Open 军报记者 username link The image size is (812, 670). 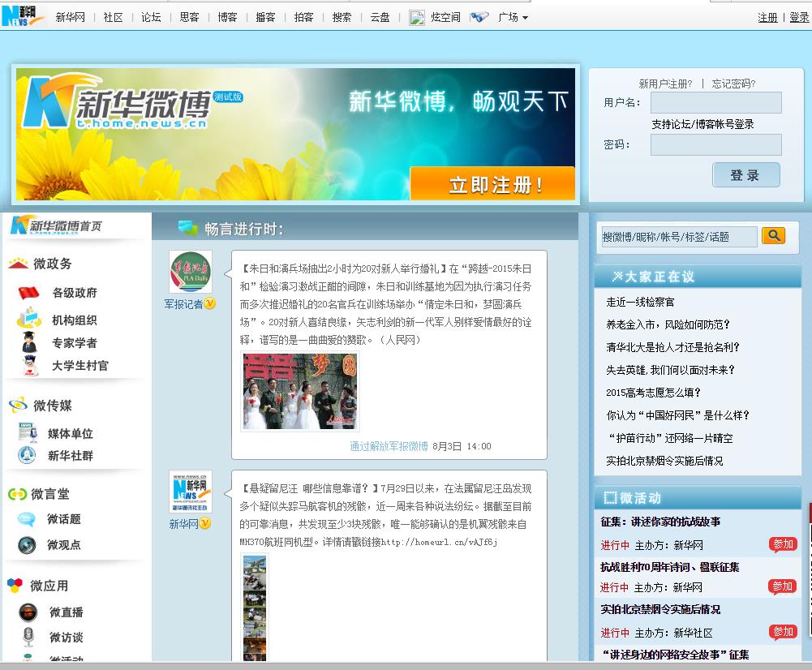(x=184, y=304)
